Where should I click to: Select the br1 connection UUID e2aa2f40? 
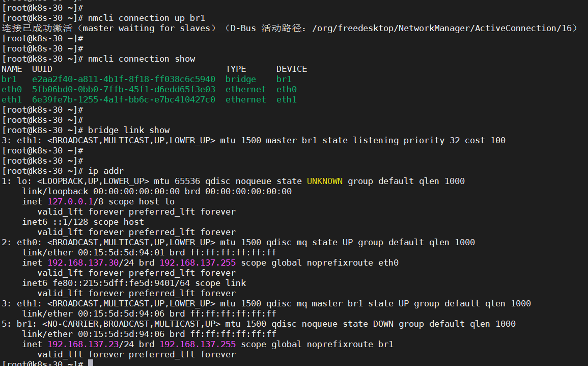tap(123, 79)
